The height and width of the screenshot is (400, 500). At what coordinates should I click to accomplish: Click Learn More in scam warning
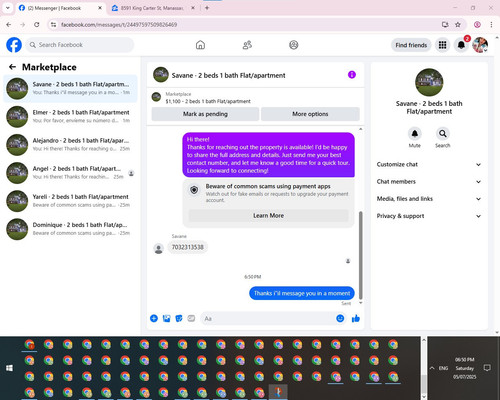click(268, 216)
